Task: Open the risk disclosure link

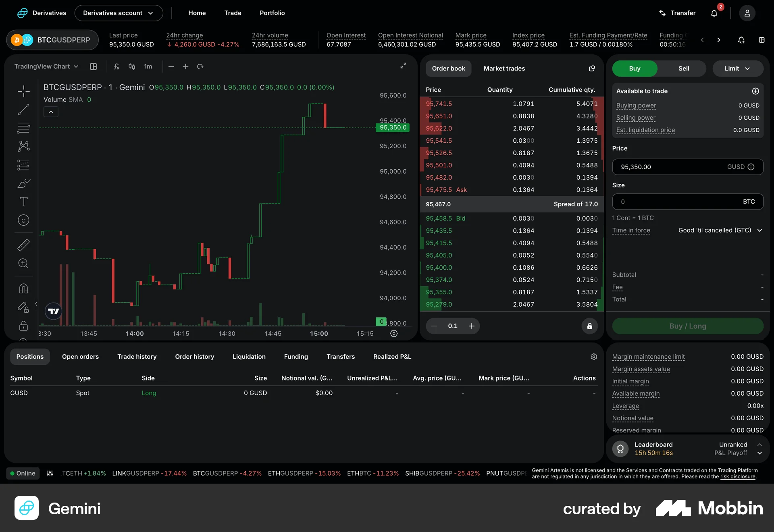Action: (x=737, y=476)
